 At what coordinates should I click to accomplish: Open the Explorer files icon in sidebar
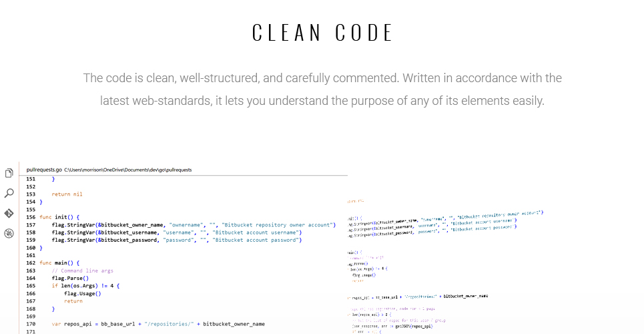tap(9, 173)
